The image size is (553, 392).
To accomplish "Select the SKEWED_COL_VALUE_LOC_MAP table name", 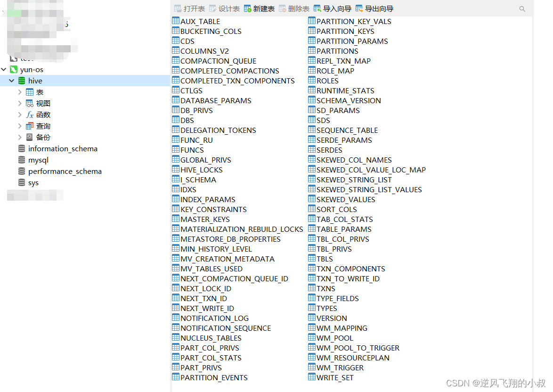I will point(371,170).
